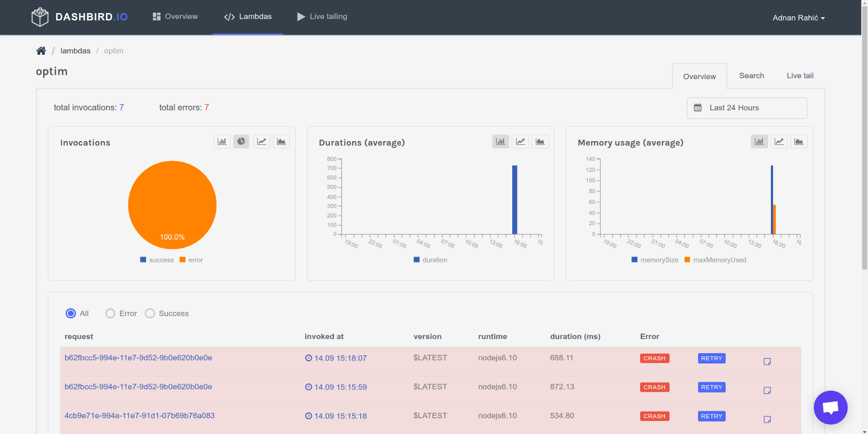Switch Memory usage chart to line view
The width and height of the screenshot is (868, 434).
[779, 142]
